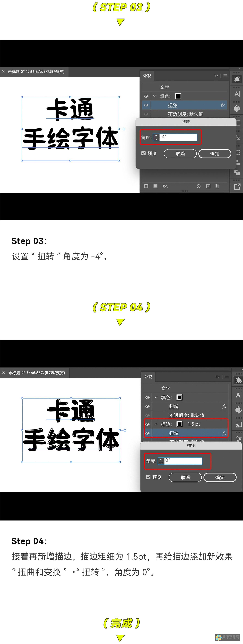This screenshot has height=644, width=243.
Task: Click Duplicate Selected Item icon, Step 03 panel
Action: (x=208, y=186)
